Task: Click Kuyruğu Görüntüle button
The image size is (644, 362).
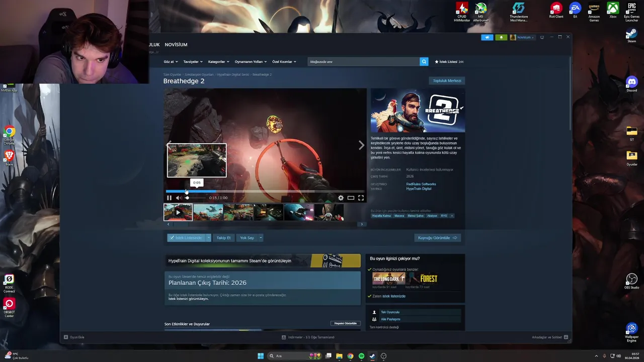Action: pos(437,238)
